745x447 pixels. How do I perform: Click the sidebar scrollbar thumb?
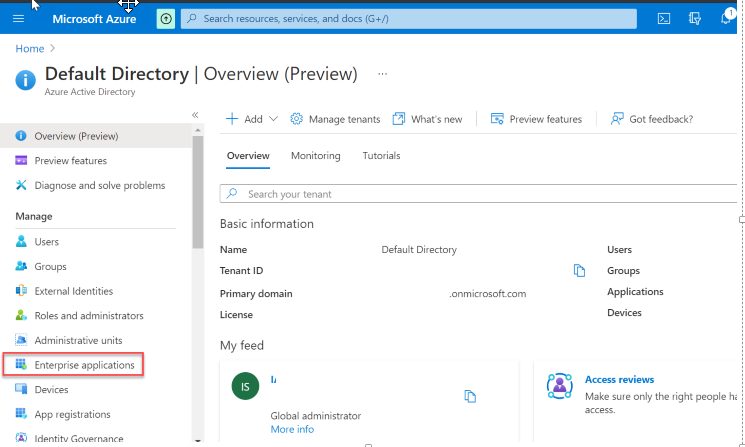tap(198, 192)
